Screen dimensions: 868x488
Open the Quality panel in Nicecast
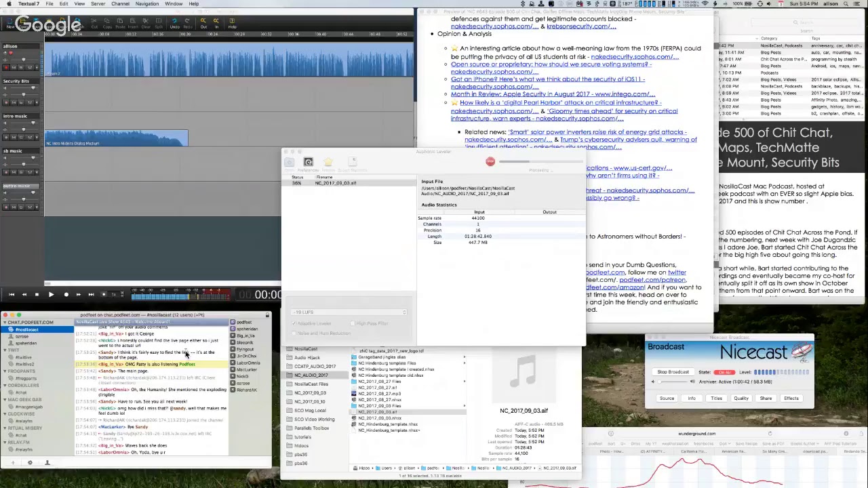tap(741, 399)
